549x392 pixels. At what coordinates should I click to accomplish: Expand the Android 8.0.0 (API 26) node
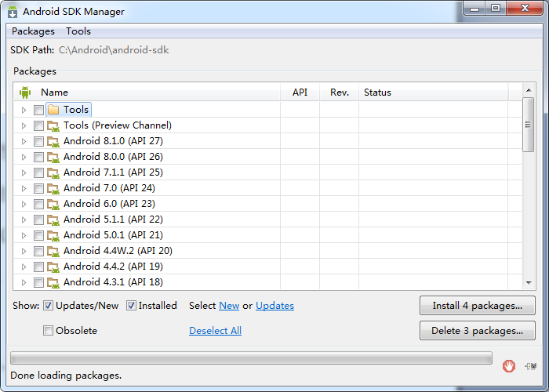point(24,157)
